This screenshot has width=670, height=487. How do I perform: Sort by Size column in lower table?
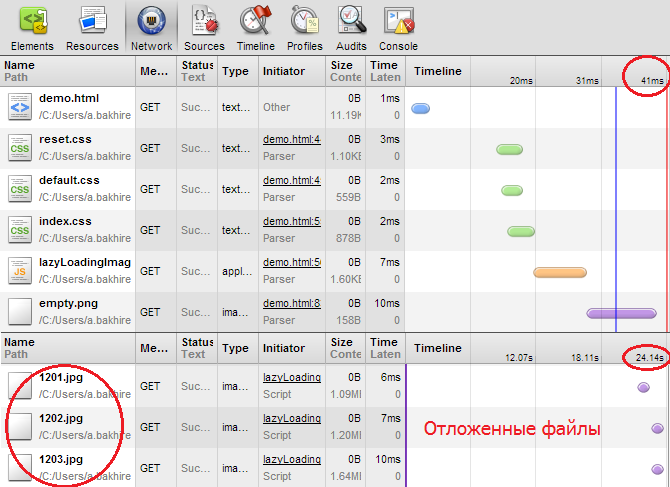point(345,348)
